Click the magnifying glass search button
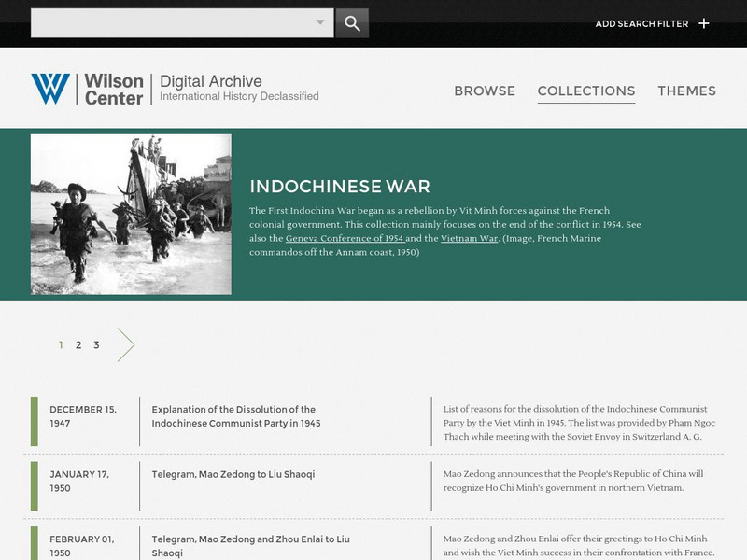The image size is (747, 560). (352, 23)
